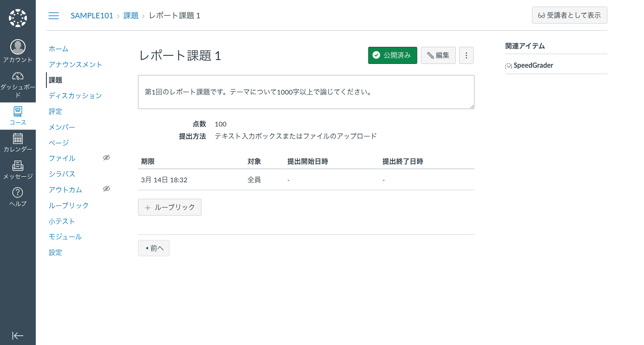Image resolution: width=644 pixels, height=345 pixels.
Task: Switch to student view with 受講者として表示
Action: [569, 15]
